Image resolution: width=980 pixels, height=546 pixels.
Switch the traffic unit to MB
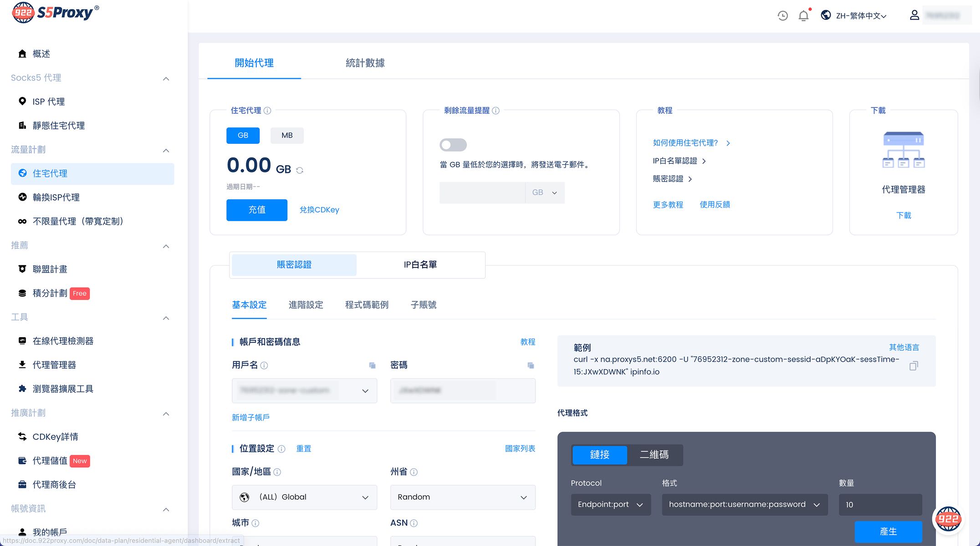(x=287, y=136)
